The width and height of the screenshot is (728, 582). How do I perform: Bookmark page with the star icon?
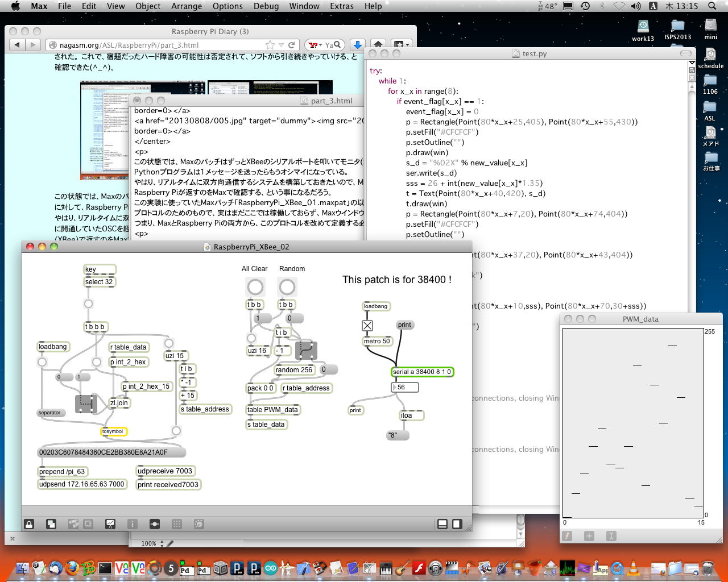coord(270,45)
